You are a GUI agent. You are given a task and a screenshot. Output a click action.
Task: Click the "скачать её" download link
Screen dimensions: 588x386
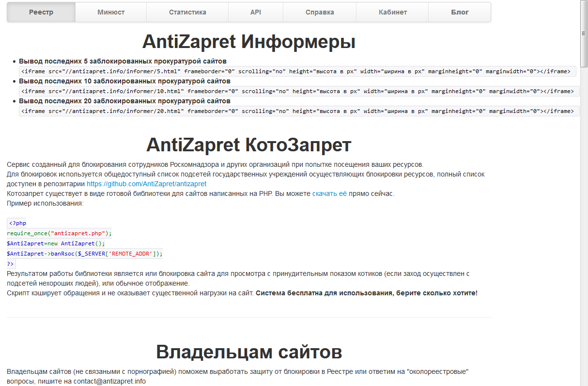[329, 193]
